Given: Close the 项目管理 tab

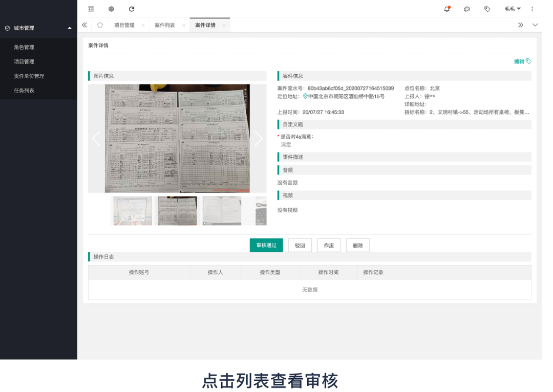Looking at the screenshot, I should (x=143, y=26).
